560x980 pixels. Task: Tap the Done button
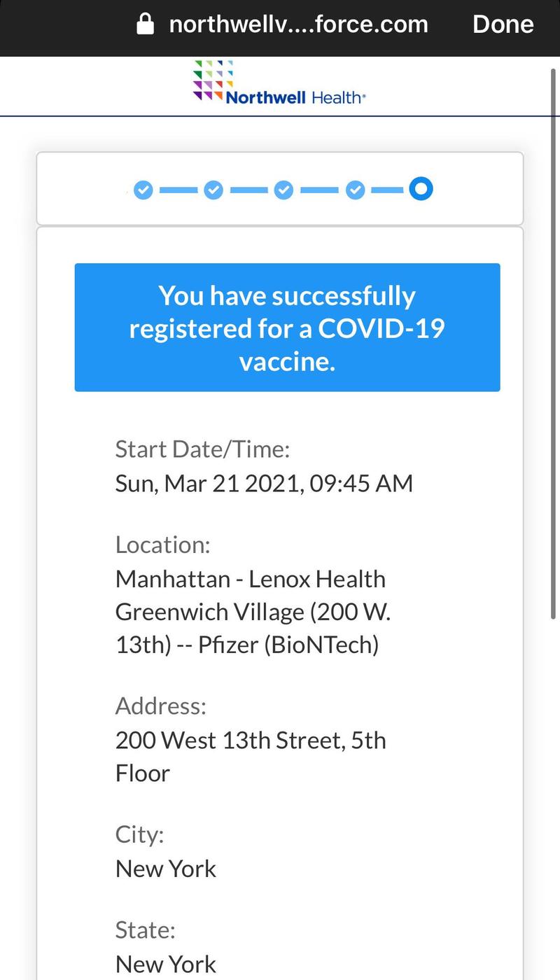tap(503, 24)
